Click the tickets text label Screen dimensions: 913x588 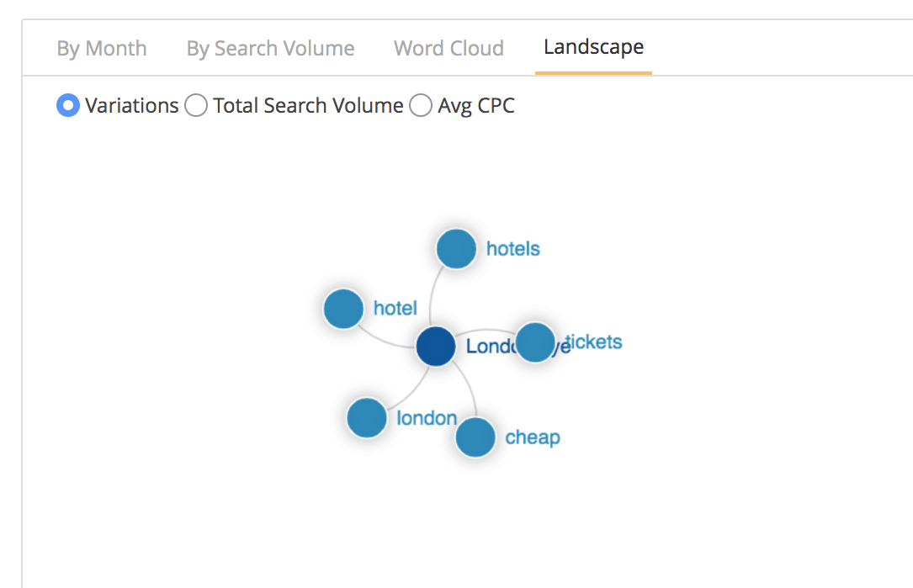593,342
